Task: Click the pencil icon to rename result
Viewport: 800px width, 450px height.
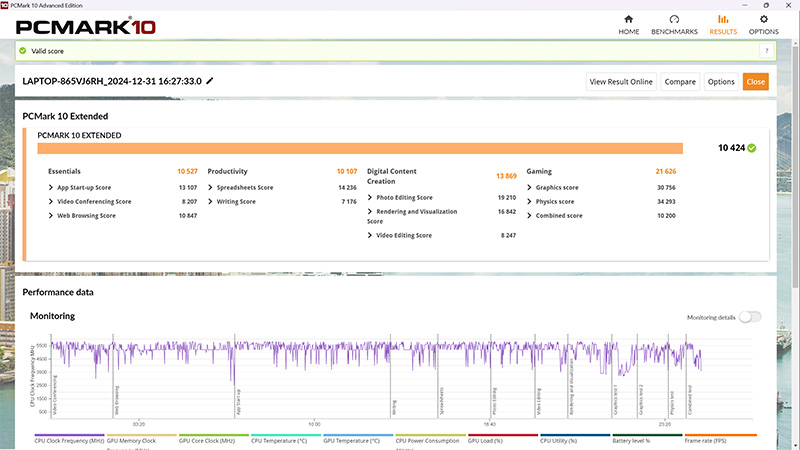Action: pos(209,81)
